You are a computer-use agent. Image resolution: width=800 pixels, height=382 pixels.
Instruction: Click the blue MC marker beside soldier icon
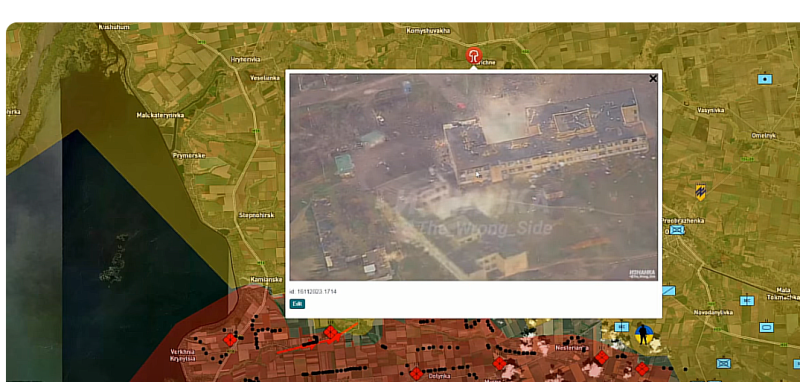pos(621,327)
